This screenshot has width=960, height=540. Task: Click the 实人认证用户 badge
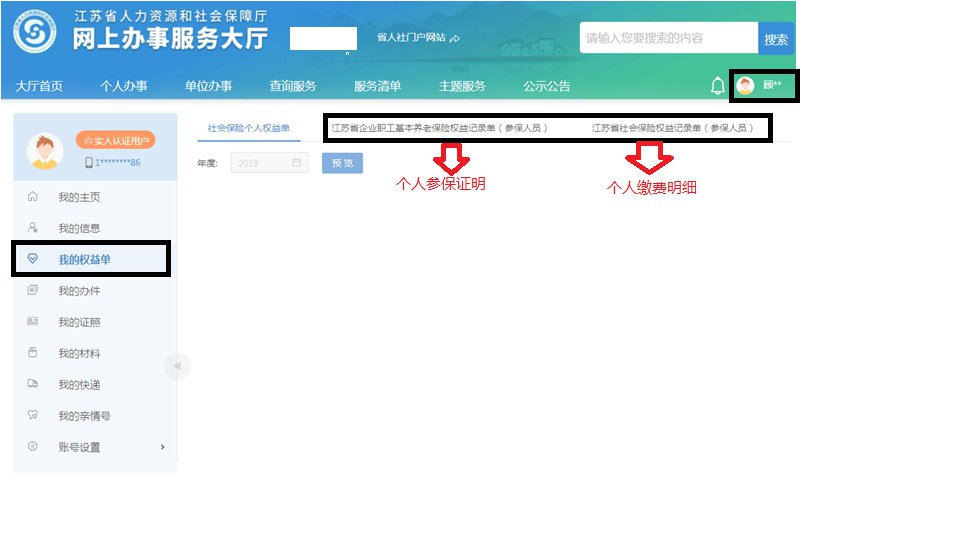[x=116, y=140]
